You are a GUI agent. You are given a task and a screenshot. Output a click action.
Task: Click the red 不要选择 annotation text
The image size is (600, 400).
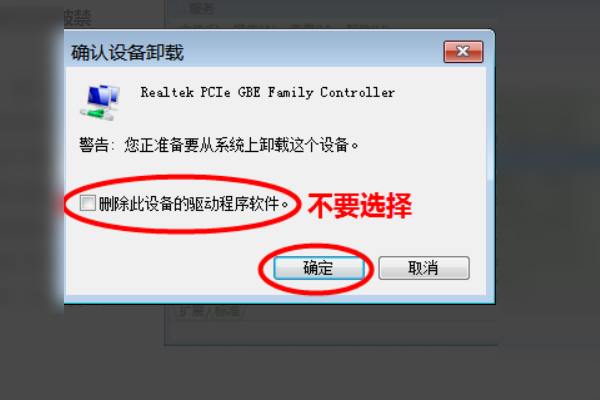pyautogui.click(x=360, y=206)
